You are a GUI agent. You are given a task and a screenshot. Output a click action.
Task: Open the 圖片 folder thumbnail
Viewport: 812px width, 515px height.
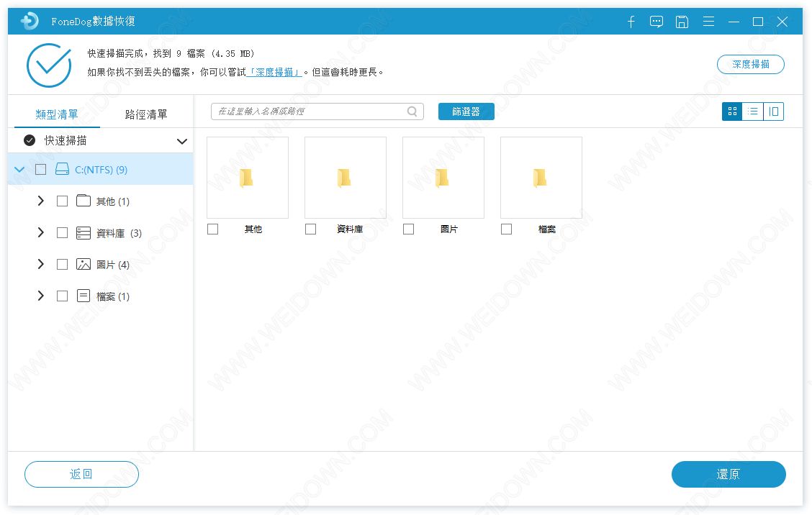point(443,178)
